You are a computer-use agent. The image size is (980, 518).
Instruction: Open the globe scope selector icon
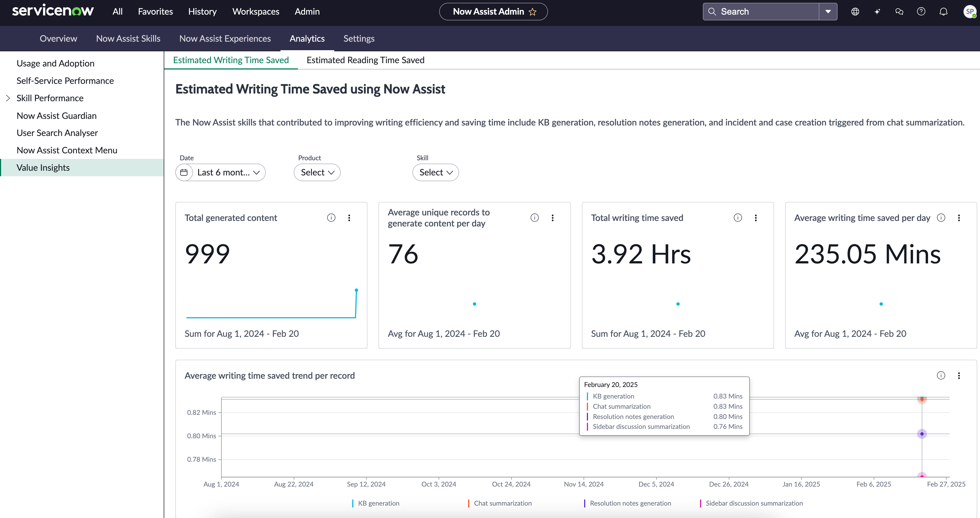pos(855,11)
